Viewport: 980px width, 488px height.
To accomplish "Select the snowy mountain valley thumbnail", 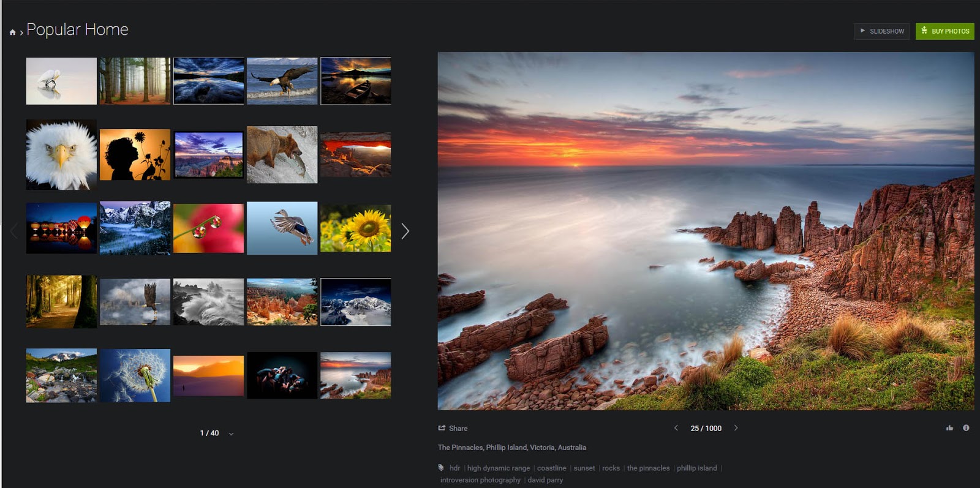I will click(135, 228).
